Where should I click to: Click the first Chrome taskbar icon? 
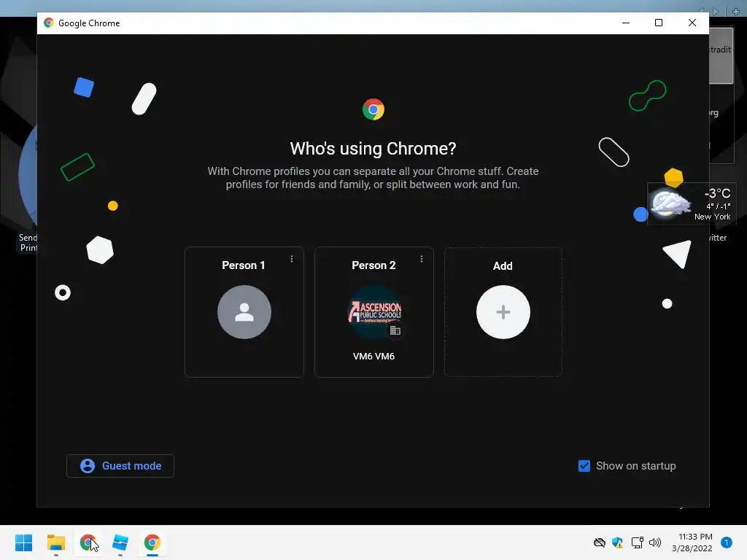(x=88, y=542)
